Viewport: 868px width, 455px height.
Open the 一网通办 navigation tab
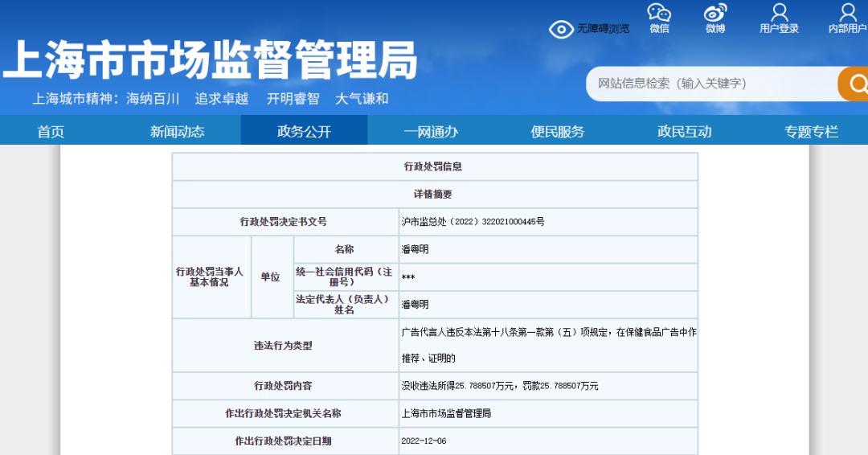pyautogui.click(x=431, y=131)
